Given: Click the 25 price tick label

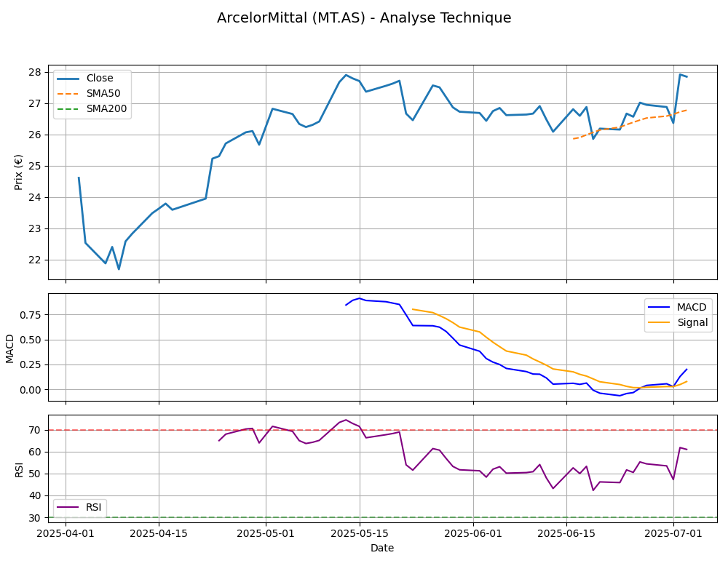Looking at the screenshot, I should (x=35, y=166).
